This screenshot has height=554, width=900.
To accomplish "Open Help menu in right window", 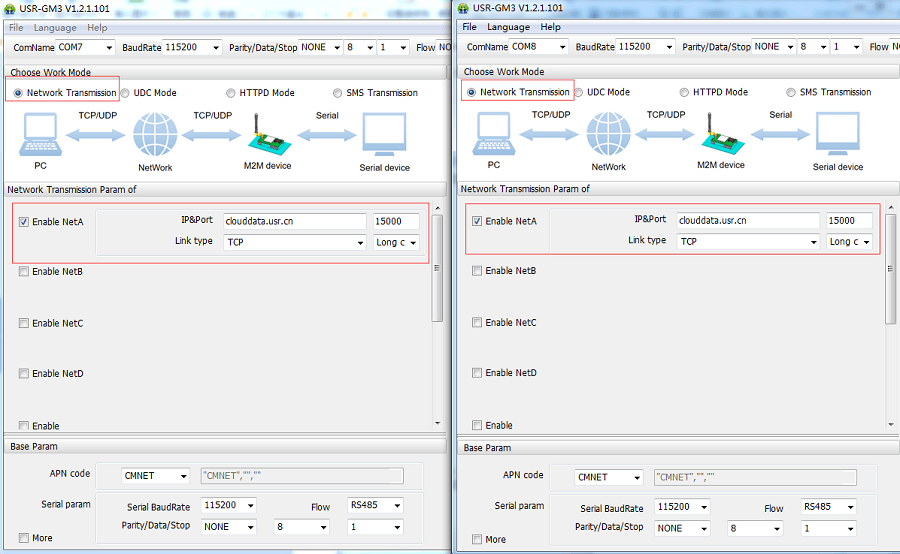I will click(550, 27).
